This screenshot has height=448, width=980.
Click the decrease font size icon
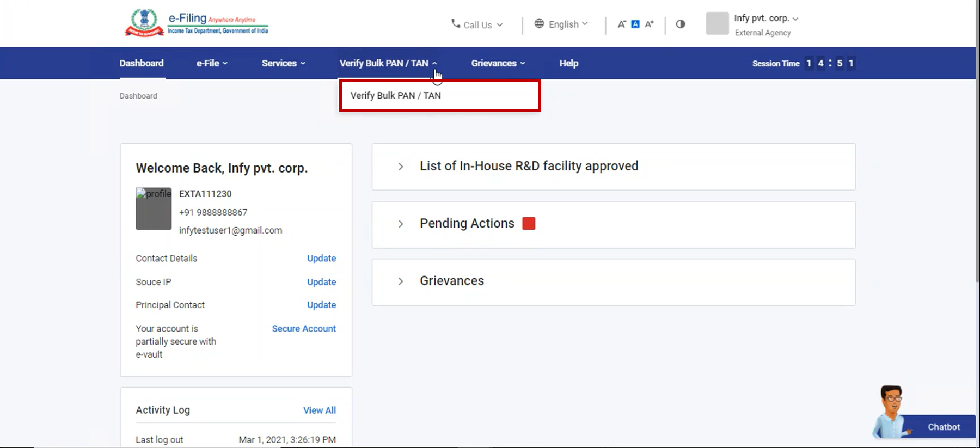(x=621, y=24)
